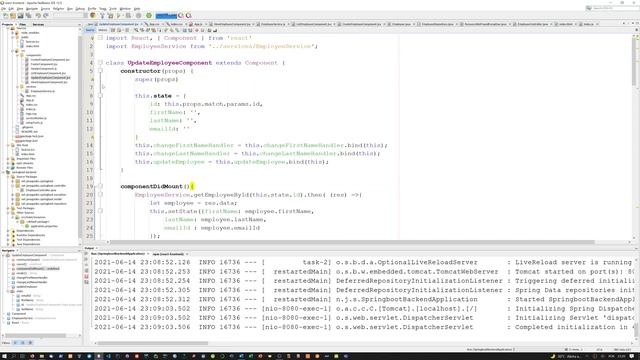Click the Output horizontal scrollbar
This screenshot has width=640, height=360.
pos(153,343)
